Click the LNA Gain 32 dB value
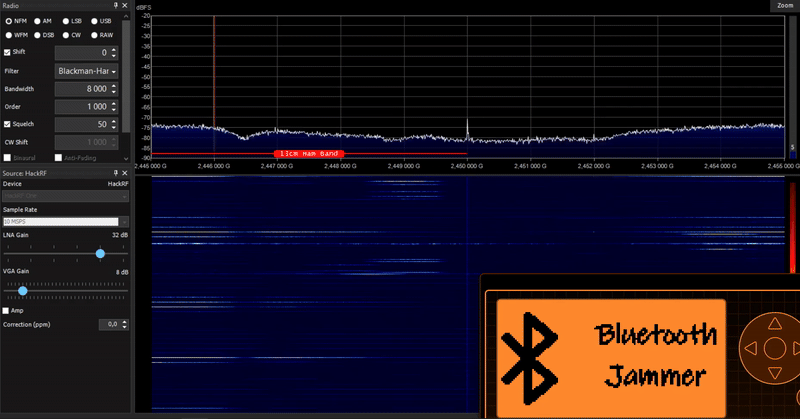800x419 pixels. pos(120,235)
